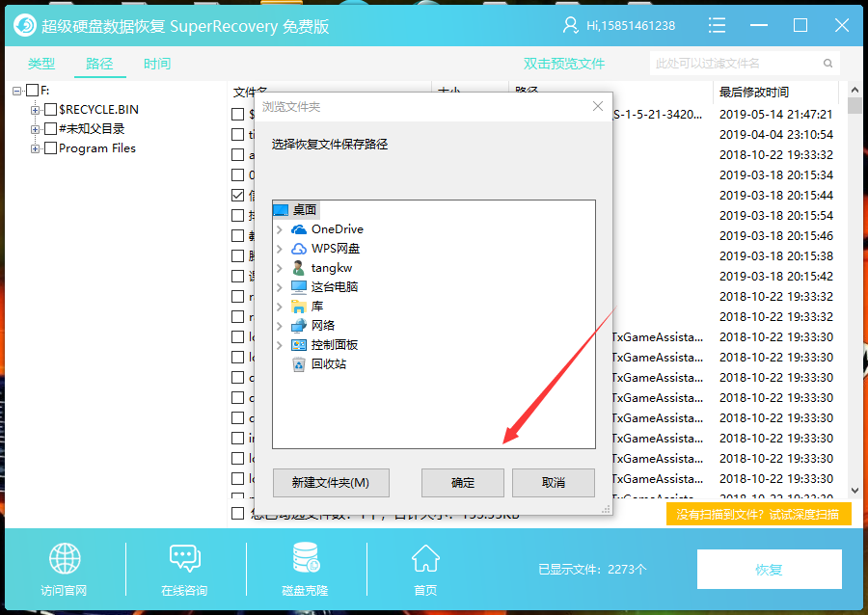Collapse the F: drive tree node

17,91
